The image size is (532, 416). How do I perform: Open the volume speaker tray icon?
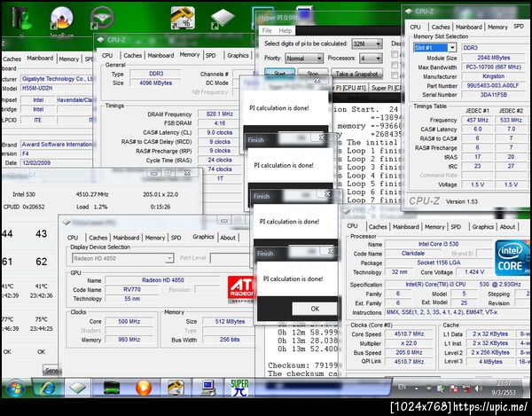tap(479, 389)
